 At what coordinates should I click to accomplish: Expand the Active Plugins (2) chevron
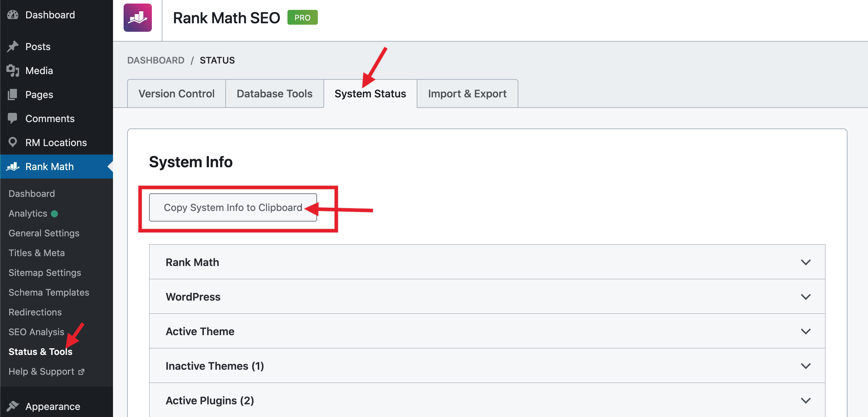pyautogui.click(x=806, y=400)
